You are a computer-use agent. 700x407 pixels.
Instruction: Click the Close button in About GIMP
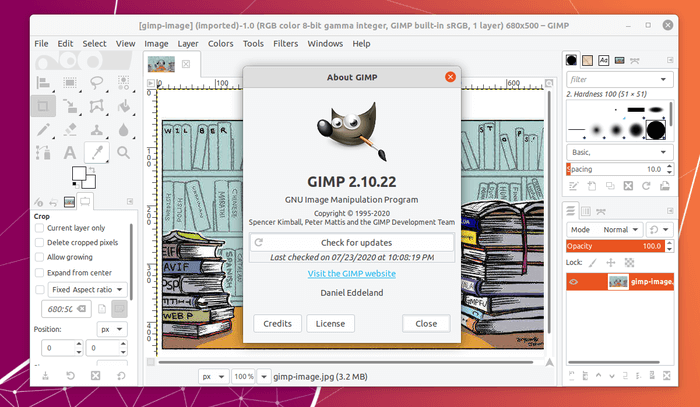[426, 324]
